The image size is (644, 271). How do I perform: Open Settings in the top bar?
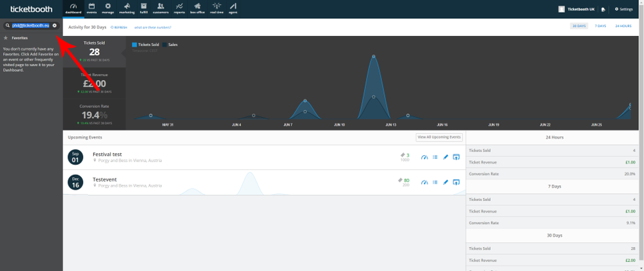coord(623,9)
